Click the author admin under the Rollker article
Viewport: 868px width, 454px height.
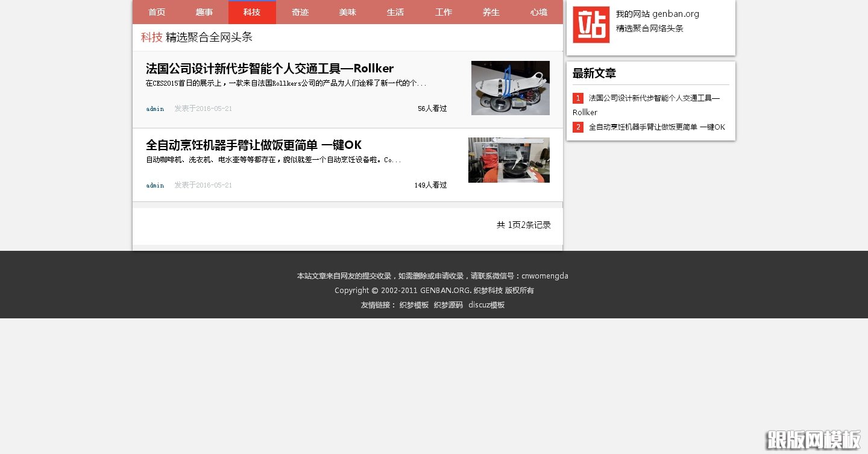coord(155,109)
